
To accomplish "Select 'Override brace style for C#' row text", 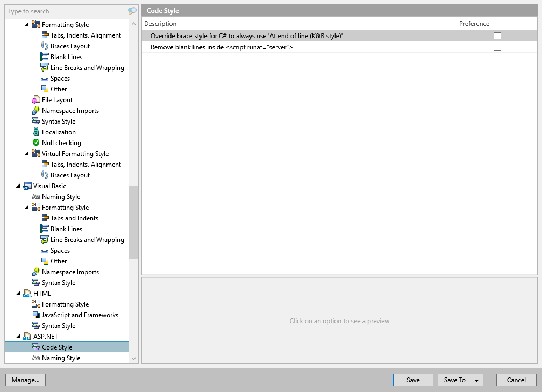I will (246, 36).
